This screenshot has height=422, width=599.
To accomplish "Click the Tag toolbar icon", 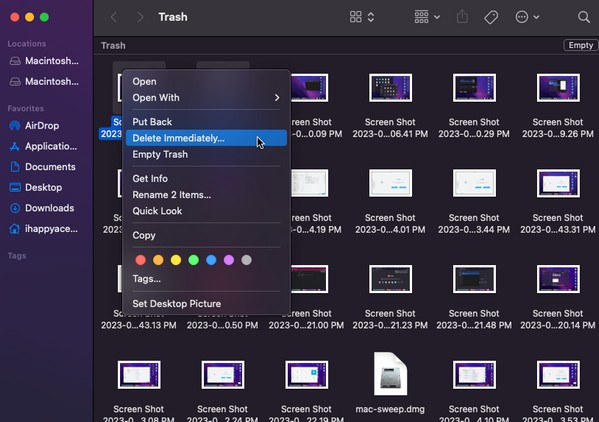I will [x=491, y=17].
